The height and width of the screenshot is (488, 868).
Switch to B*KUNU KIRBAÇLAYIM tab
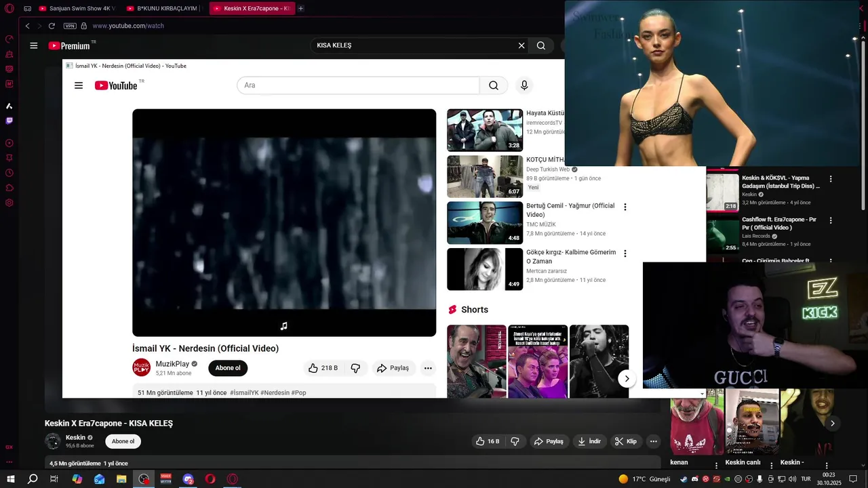tap(162, 9)
